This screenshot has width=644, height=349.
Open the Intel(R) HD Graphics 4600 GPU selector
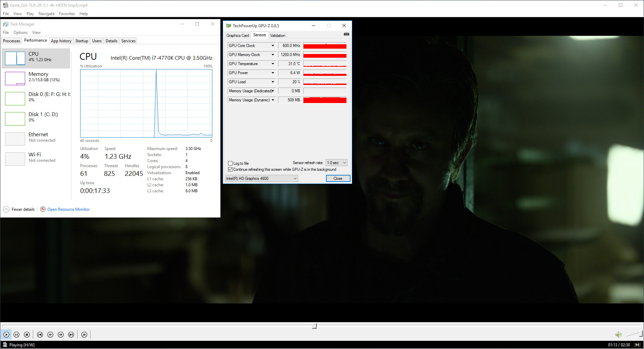[x=261, y=179]
